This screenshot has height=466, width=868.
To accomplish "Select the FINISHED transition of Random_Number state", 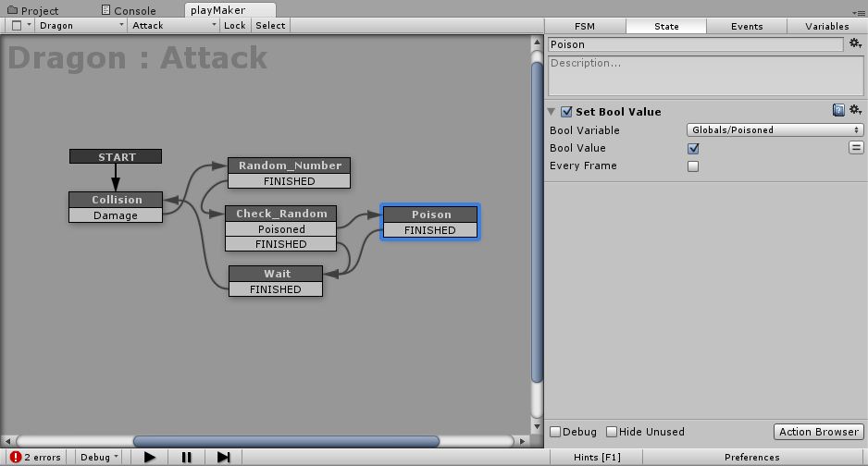I will click(x=289, y=181).
